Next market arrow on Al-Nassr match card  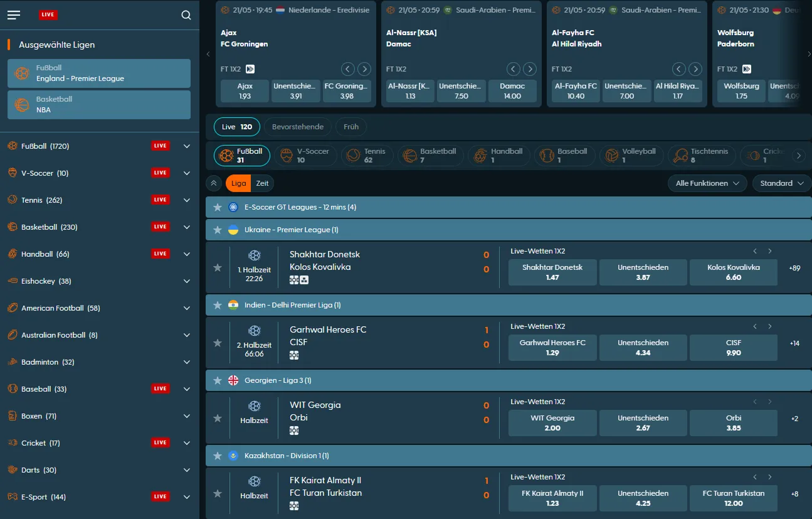click(x=530, y=69)
